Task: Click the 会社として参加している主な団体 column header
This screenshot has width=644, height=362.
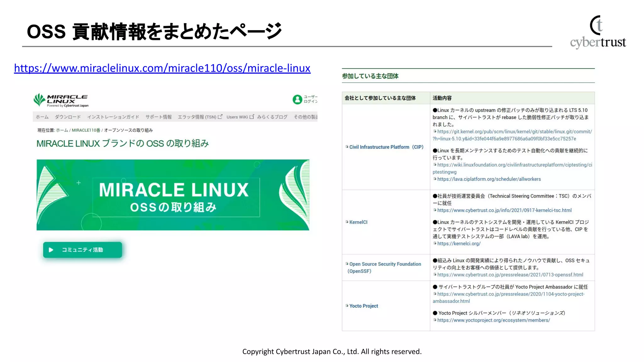Action: (x=380, y=98)
